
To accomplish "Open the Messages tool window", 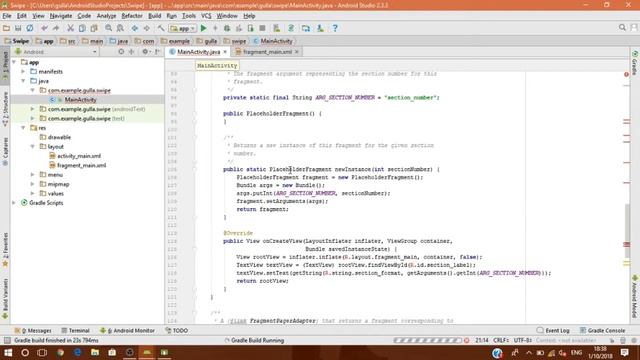I will click(33, 330).
